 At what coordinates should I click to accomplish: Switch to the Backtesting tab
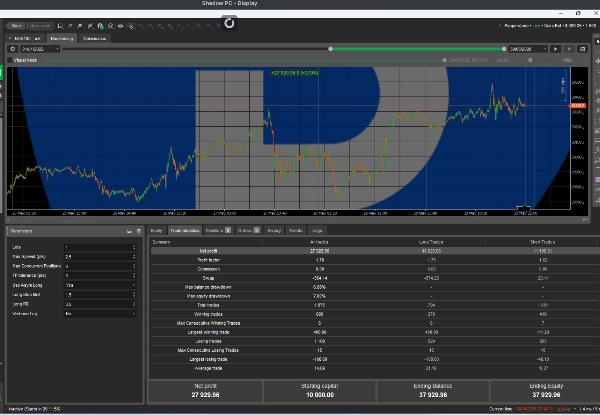point(62,39)
